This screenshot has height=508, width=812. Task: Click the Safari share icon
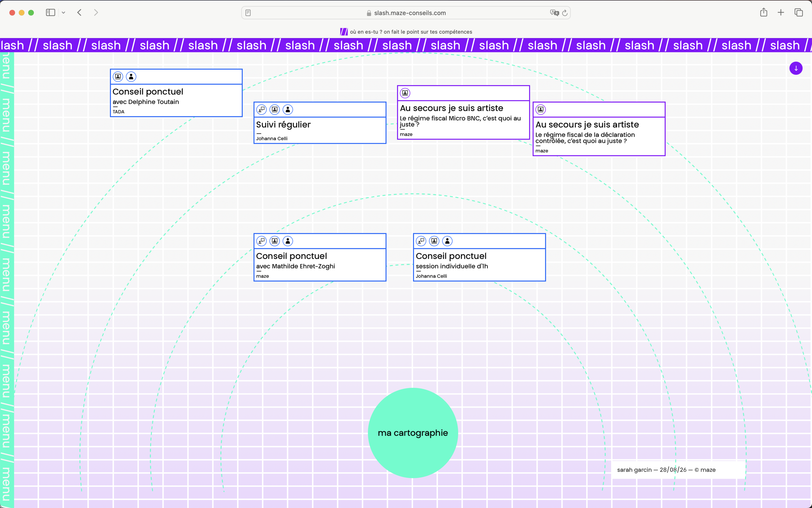(764, 12)
